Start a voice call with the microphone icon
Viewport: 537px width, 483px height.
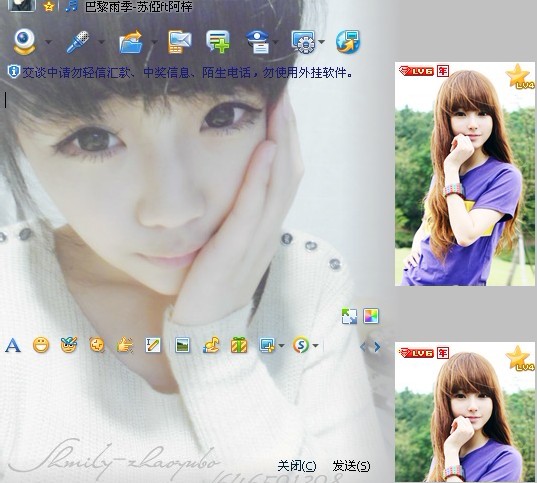(x=77, y=42)
